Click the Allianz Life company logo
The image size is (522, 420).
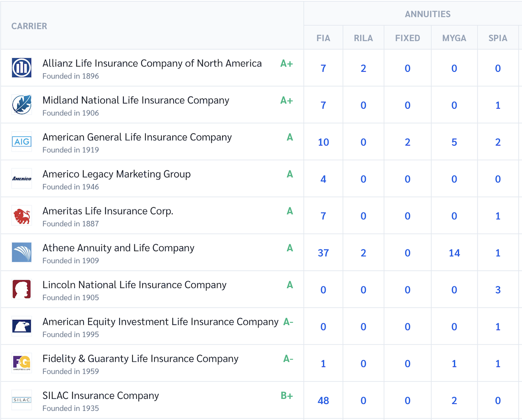(x=22, y=68)
